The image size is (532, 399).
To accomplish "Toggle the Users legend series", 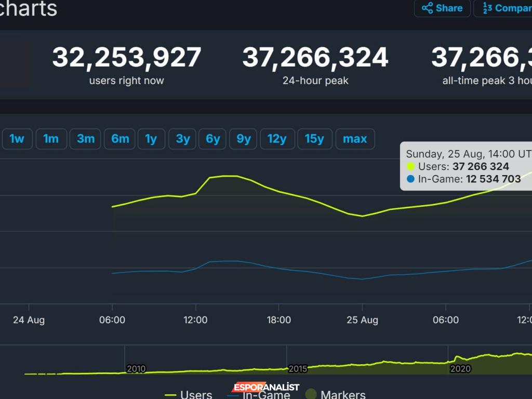I will point(188,394).
